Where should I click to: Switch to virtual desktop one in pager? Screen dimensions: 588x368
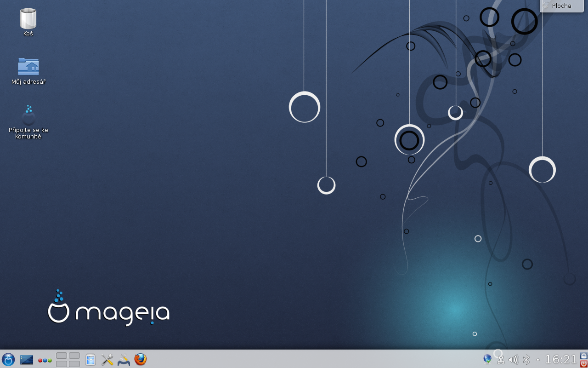tap(62, 356)
